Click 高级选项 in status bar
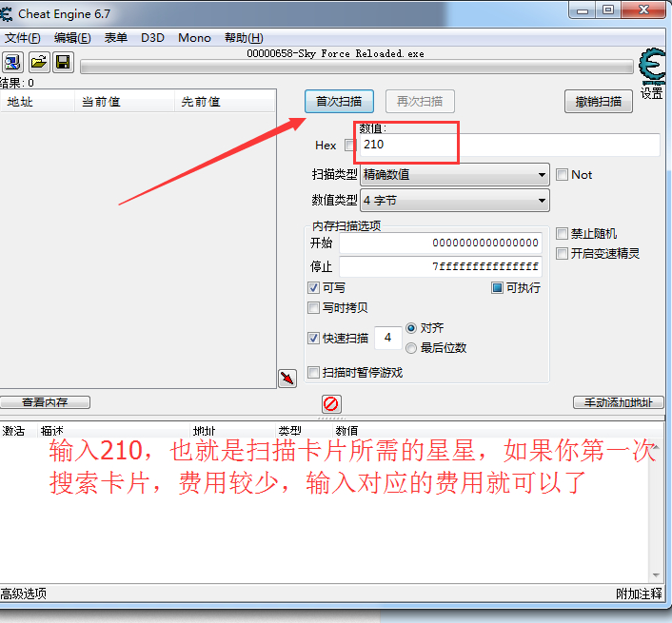672x623 pixels. pos(24,594)
